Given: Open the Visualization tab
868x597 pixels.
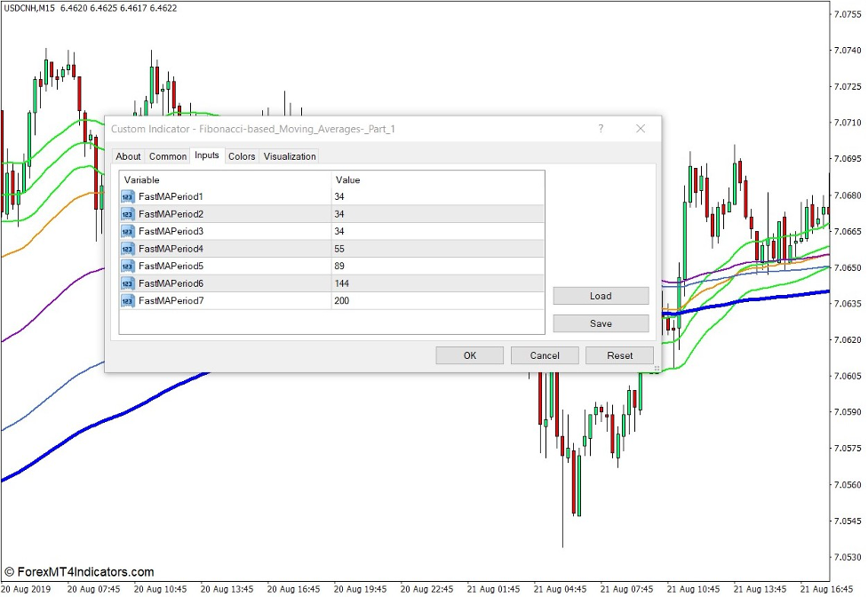Looking at the screenshot, I should (290, 155).
